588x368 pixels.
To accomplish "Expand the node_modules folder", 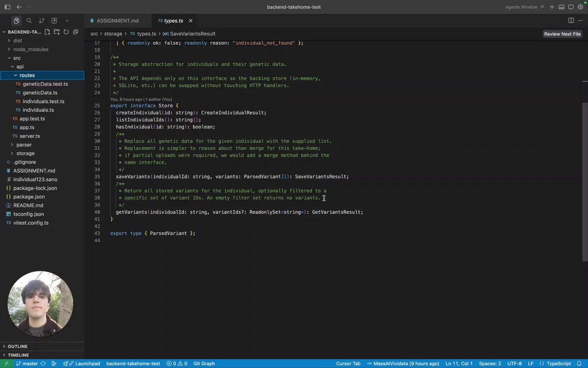I will coord(31,49).
